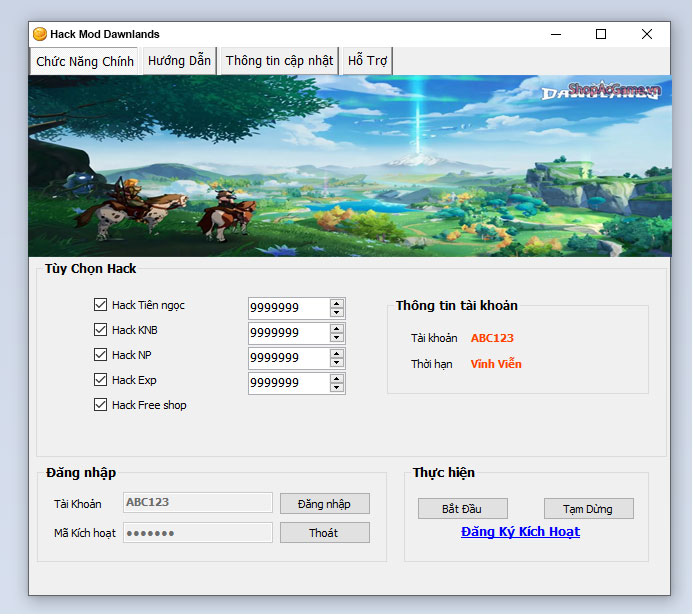Toggle the Hack Exp checkbox
This screenshot has width=693, height=616.
[100, 380]
